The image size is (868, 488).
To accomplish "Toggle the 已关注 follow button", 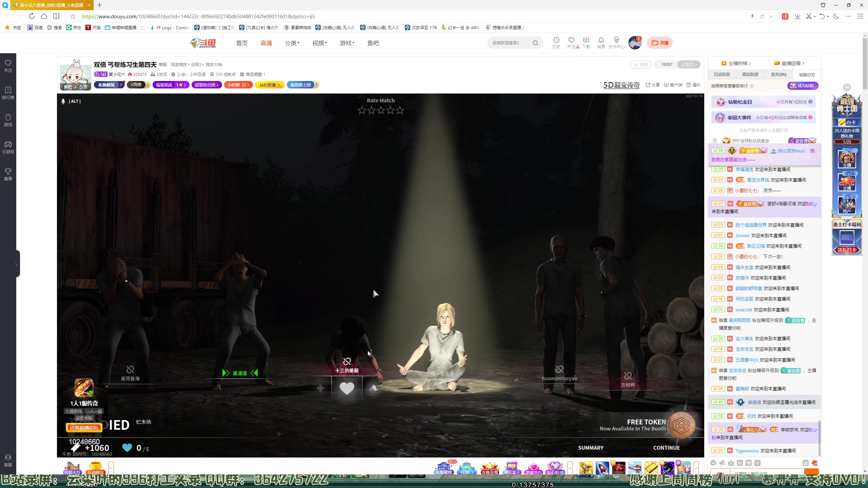I will pos(689,64).
